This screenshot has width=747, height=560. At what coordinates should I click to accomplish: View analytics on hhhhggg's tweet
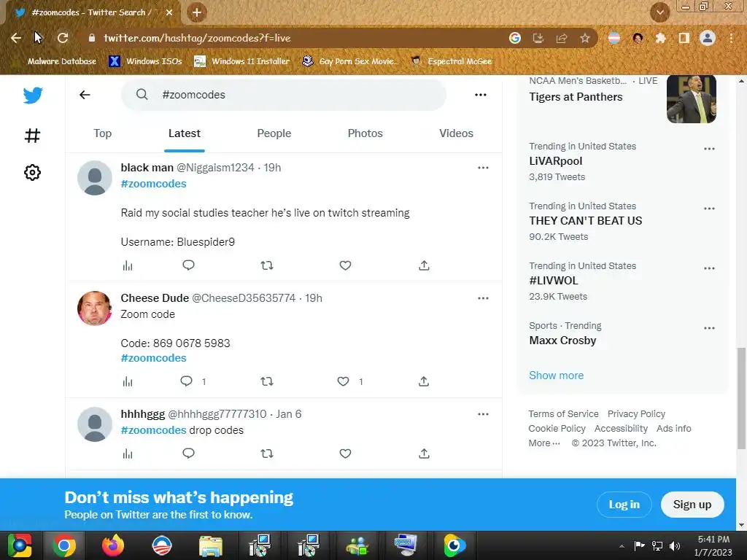click(x=128, y=454)
